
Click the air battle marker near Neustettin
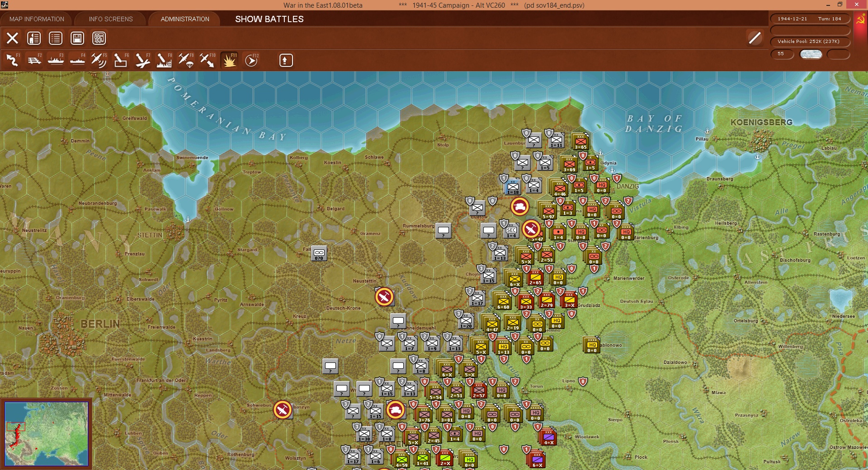click(x=384, y=297)
